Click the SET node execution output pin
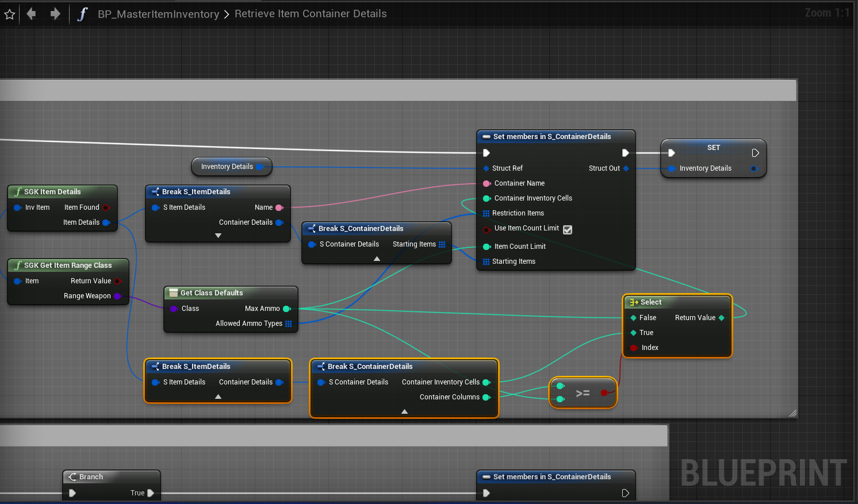The width and height of the screenshot is (858, 504). pyautogui.click(x=755, y=153)
